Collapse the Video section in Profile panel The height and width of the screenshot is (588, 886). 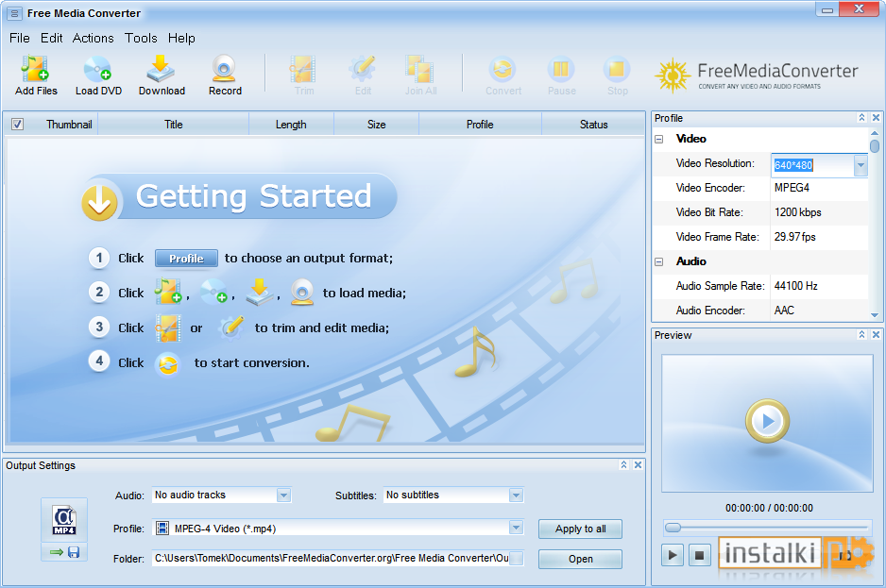click(x=659, y=139)
